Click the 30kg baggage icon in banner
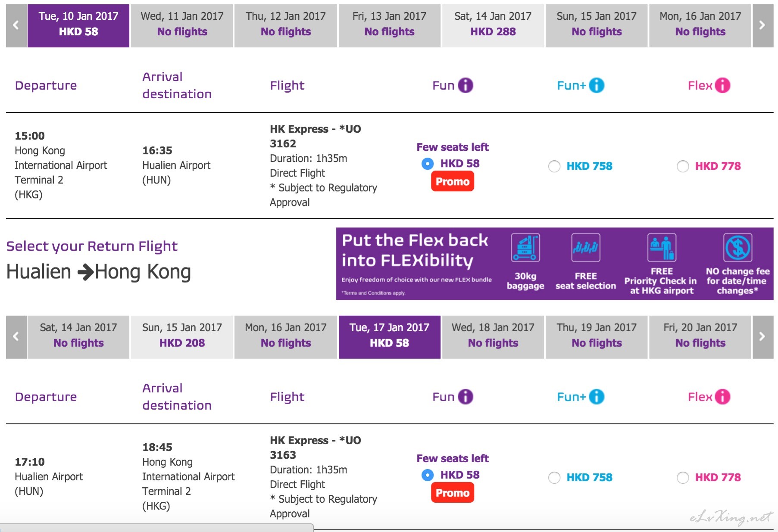The image size is (778, 532). tap(525, 248)
